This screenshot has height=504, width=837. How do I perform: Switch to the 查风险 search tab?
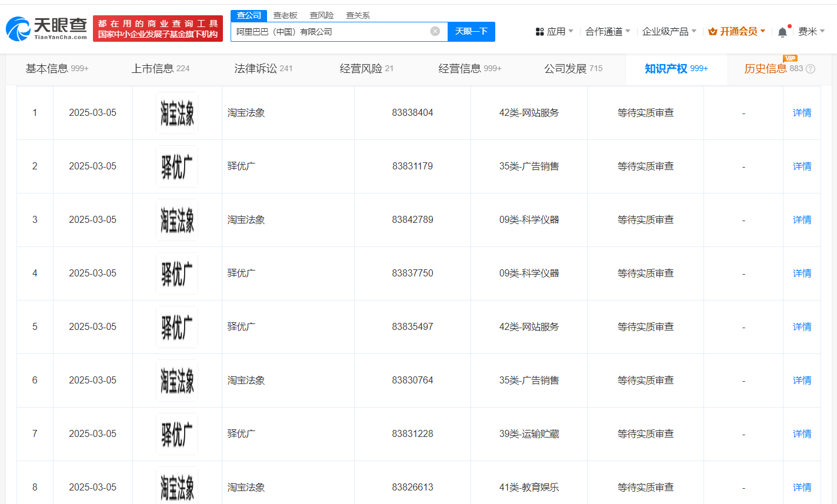322,15
